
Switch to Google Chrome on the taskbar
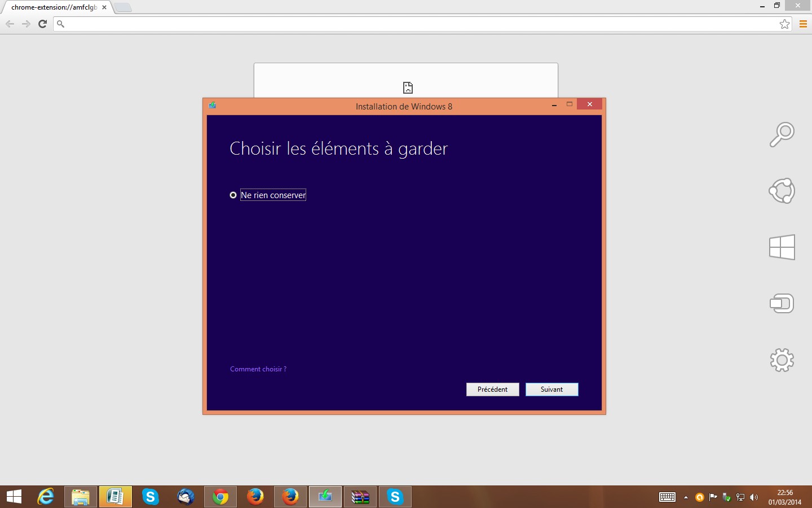(x=220, y=497)
